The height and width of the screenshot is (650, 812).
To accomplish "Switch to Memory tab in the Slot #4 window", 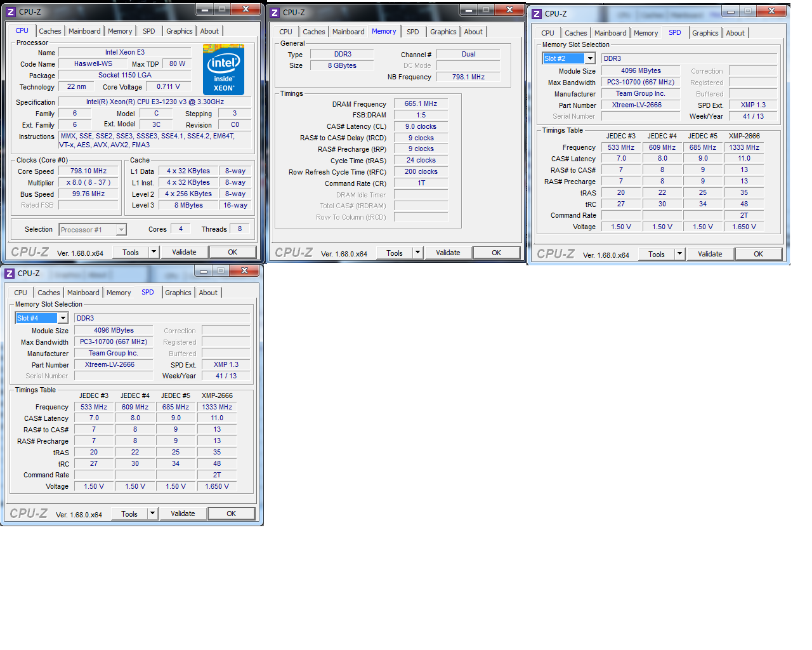I will click(x=119, y=293).
